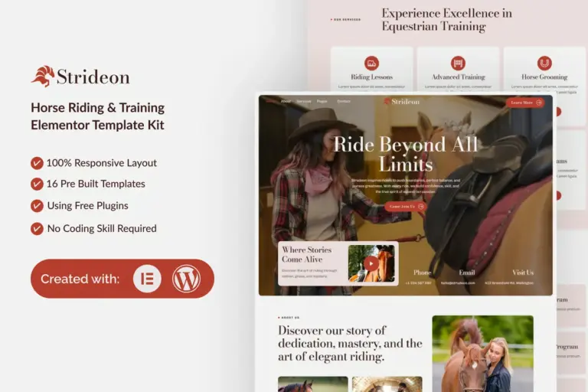The width and height of the screenshot is (588, 392).
Task: Click the 16 Pre Built Templates checkmark
Action: (37, 184)
